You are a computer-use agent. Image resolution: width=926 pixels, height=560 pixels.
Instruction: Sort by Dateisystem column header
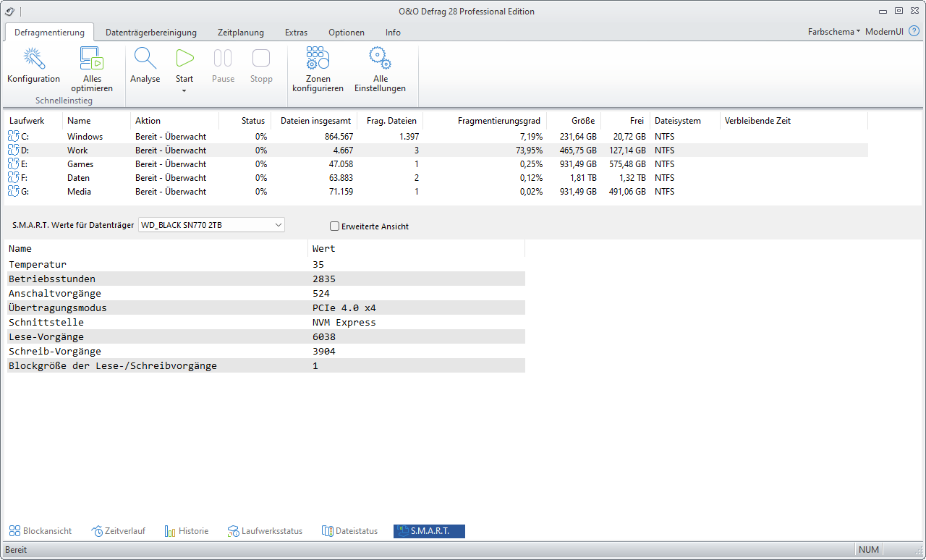685,121
